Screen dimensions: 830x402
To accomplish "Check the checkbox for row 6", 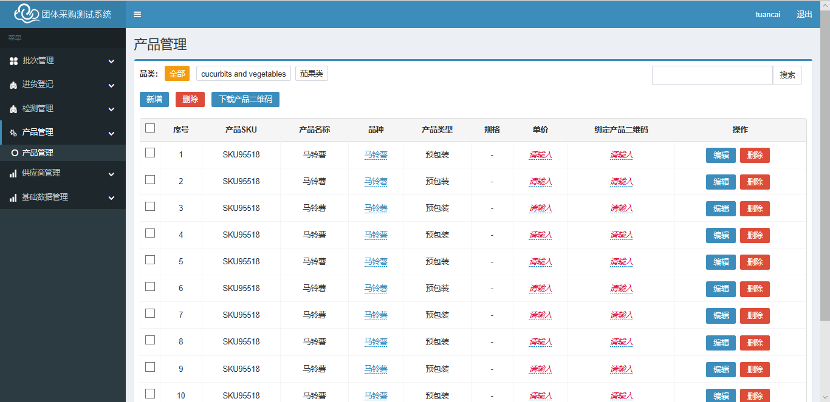I will pos(150,286).
